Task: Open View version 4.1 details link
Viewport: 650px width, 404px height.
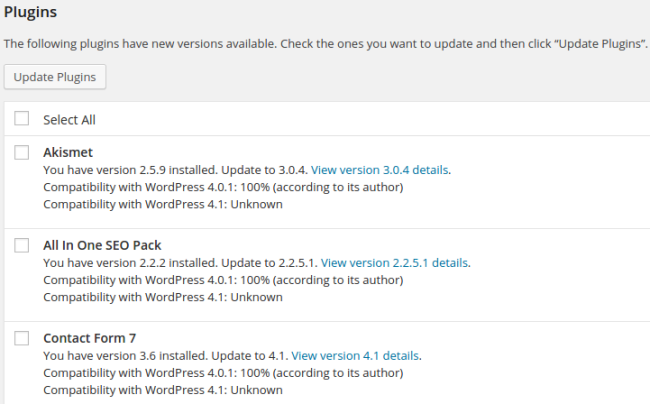Action: click(355, 356)
